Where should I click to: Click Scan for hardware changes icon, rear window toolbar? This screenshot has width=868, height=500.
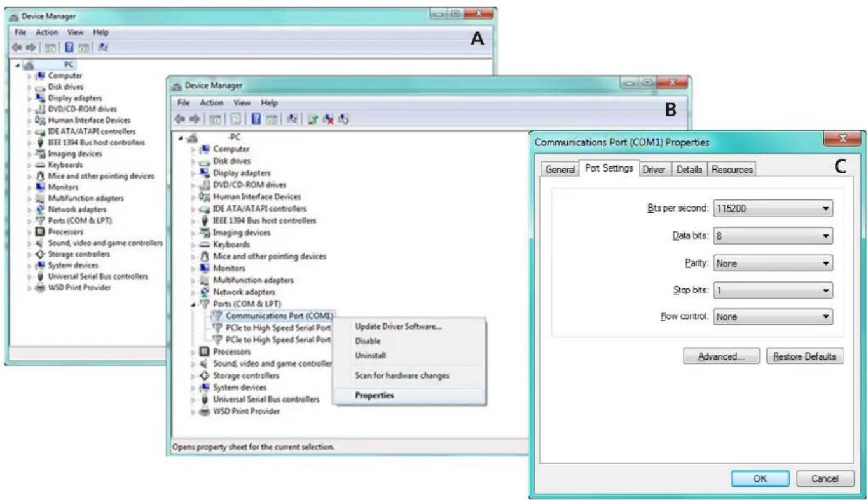click(x=102, y=47)
